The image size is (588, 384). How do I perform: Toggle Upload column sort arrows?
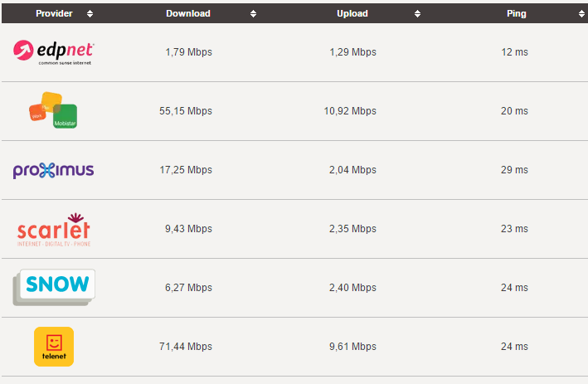pyautogui.click(x=417, y=14)
